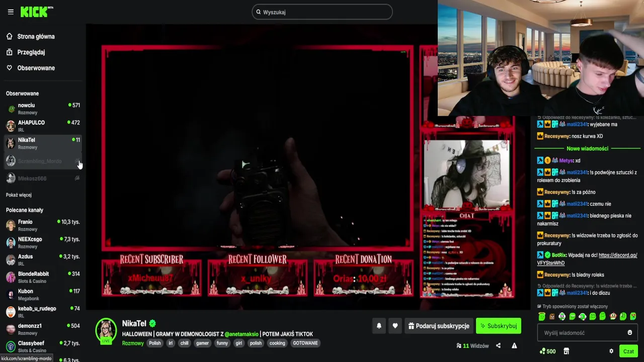Open the hamburger menu next to Kick logo

click(x=11, y=12)
